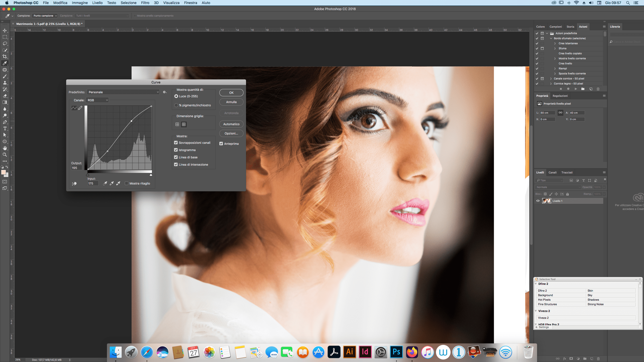Click the on-image adjustment hand icon

[74, 184]
